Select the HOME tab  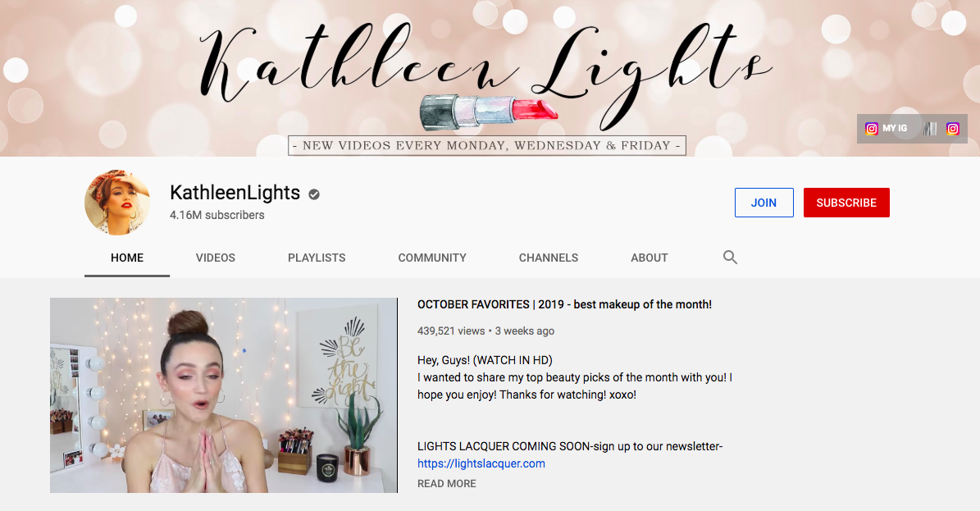[x=127, y=258]
